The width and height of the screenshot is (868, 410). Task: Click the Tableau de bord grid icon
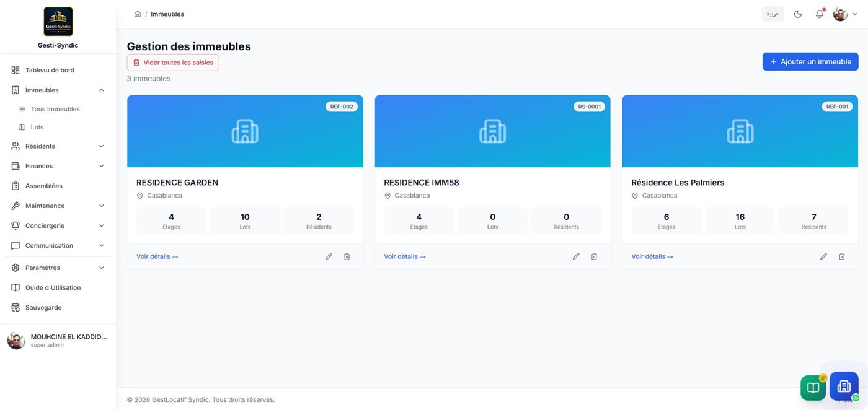[15, 70]
